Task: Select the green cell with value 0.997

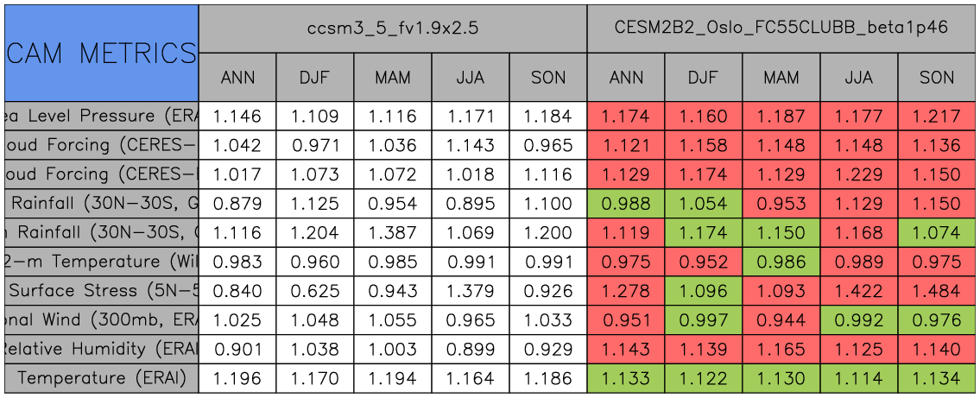Action: (704, 319)
